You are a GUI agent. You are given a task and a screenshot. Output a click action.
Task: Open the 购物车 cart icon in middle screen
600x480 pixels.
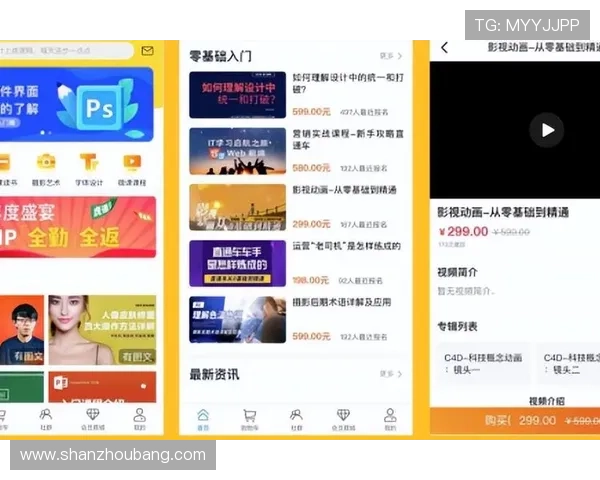[249, 416]
